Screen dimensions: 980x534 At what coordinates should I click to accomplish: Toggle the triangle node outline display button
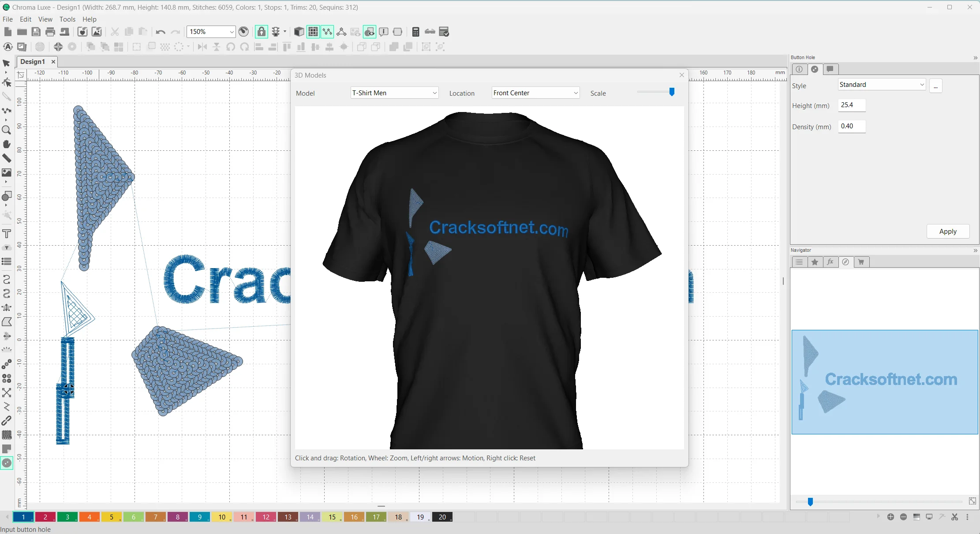click(341, 32)
